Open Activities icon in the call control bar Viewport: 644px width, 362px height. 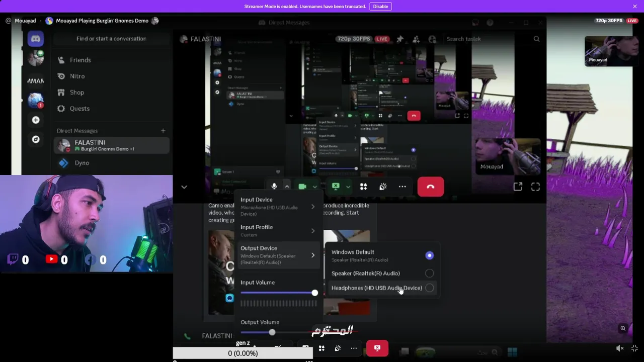(363, 187)
